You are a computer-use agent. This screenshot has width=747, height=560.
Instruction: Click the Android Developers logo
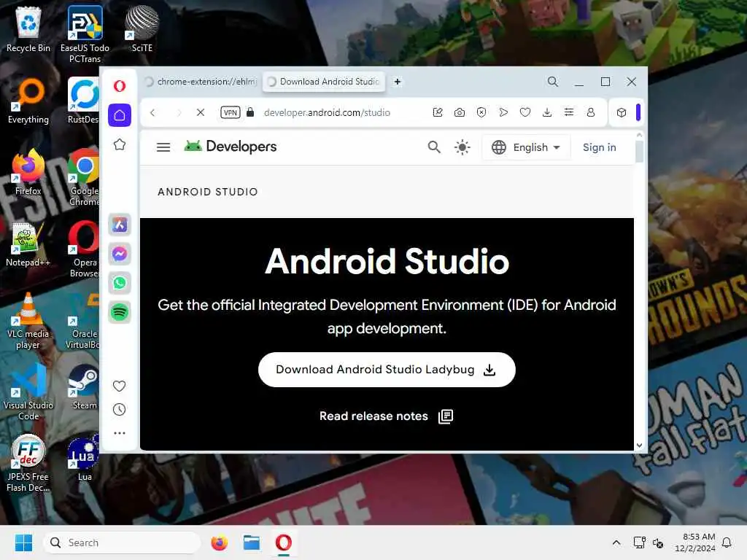pyautogui.click(x=230, y=147)
